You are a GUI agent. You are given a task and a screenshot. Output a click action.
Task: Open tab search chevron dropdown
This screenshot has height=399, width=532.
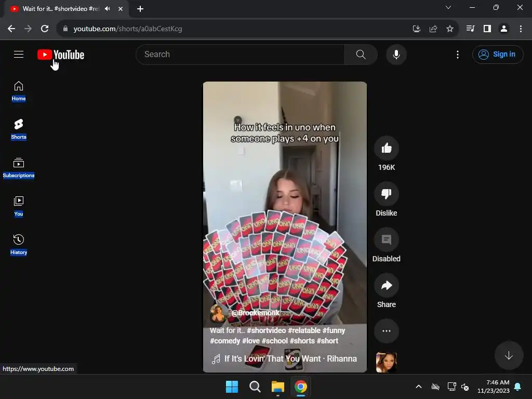(448, 7)
